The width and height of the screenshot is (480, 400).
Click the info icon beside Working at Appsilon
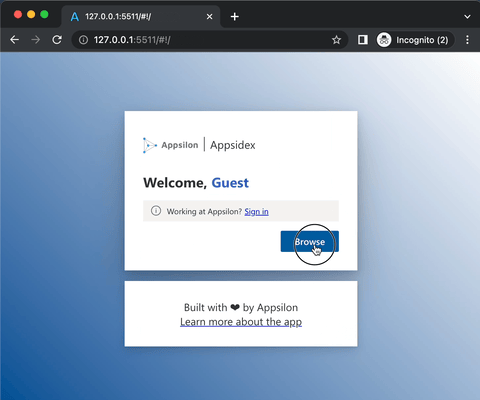(x=156, y=211)
